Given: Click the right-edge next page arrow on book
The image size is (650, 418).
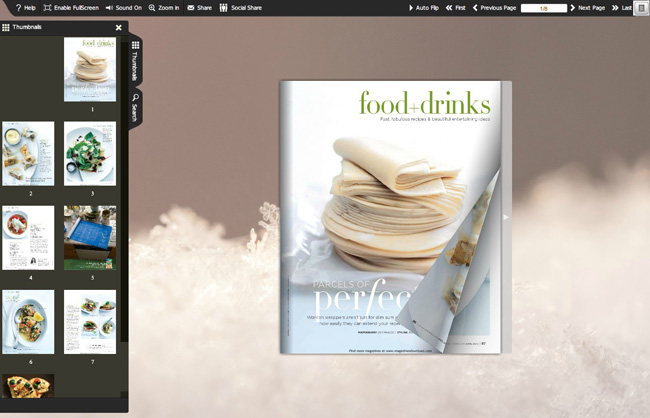Looking at the screenshot, I should point(506,217).
